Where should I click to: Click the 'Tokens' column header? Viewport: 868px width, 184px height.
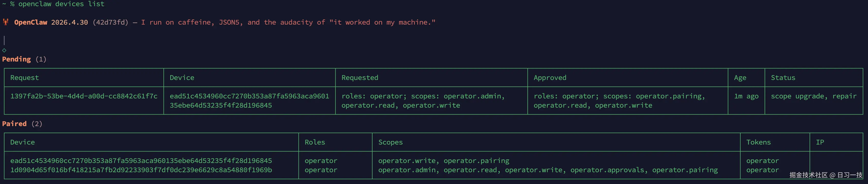point(759,142)
